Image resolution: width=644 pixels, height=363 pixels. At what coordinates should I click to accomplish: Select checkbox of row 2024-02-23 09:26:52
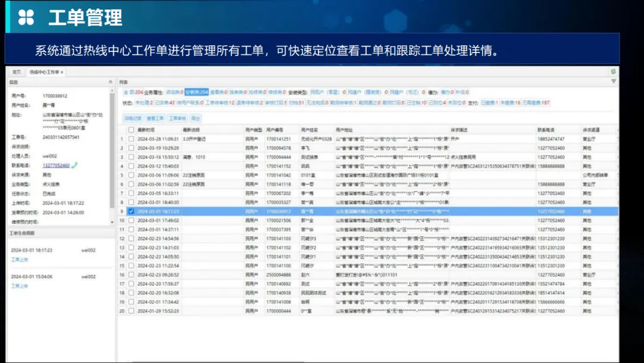(131, 275)
